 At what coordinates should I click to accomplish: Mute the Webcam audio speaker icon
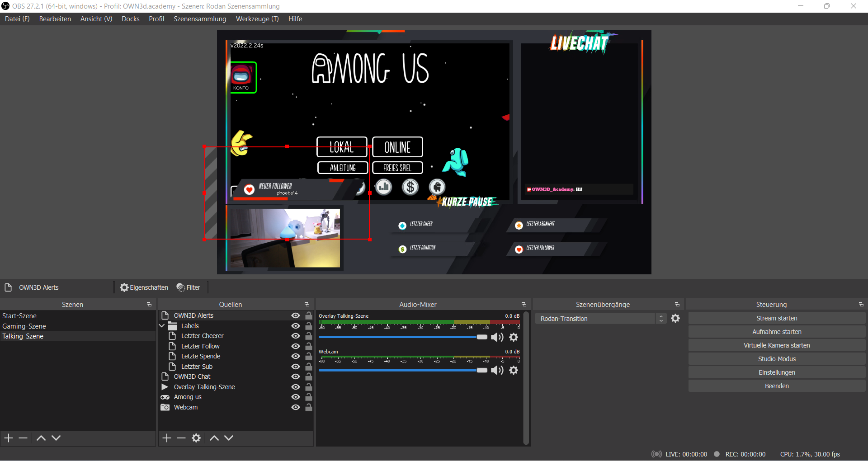point(497,371)
